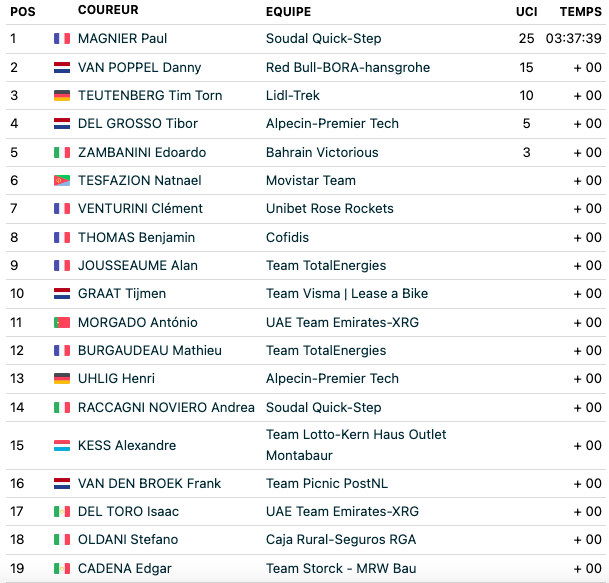609x583 pixels.
Task: Click the German flag next to UHLIG Henri
Action: click(x=62, y=379)
